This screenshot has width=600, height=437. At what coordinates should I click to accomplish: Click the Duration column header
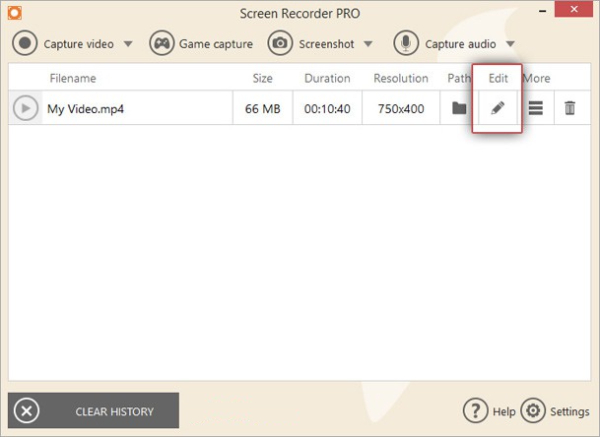pos(327,78)
